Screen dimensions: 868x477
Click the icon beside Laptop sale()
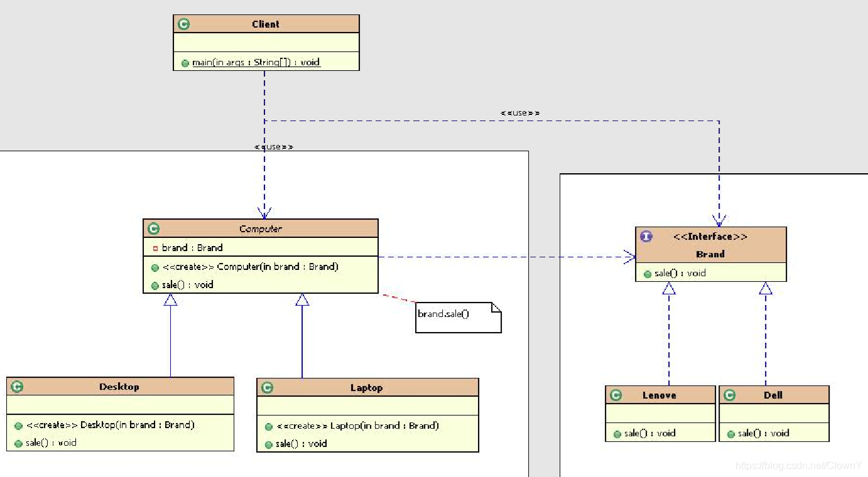pos(269,445)
